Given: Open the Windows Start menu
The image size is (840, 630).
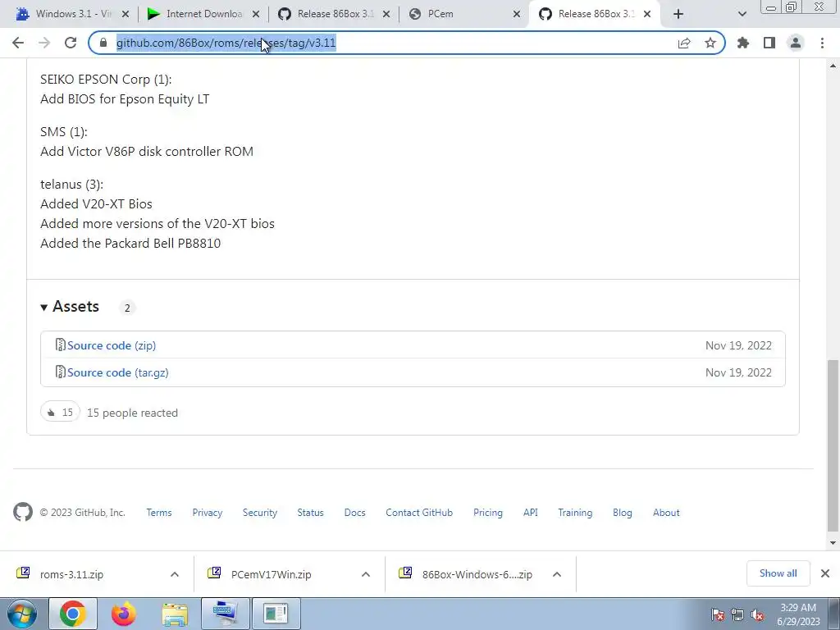Looking at the screenshot, I should pyautogui.click(x=22, y=614).
